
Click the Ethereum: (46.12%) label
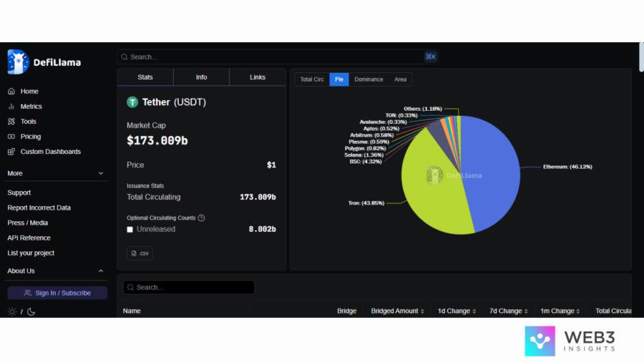pos(568,167)
